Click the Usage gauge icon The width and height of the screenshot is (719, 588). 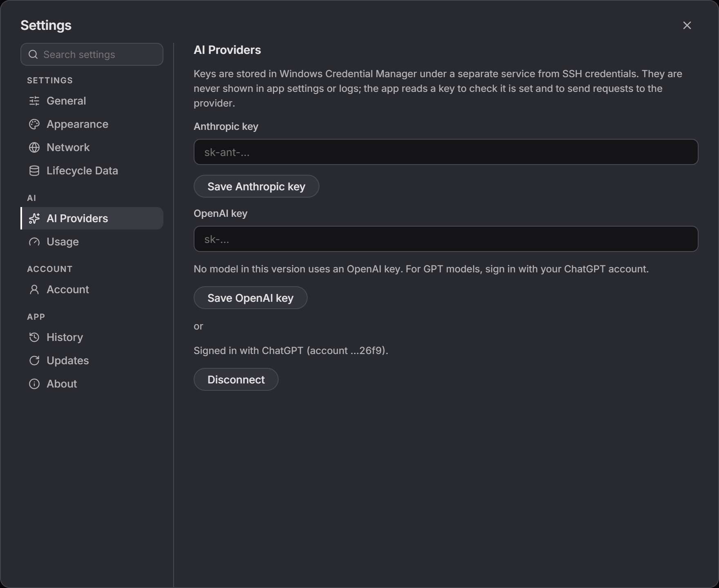(x=34, y=242)
